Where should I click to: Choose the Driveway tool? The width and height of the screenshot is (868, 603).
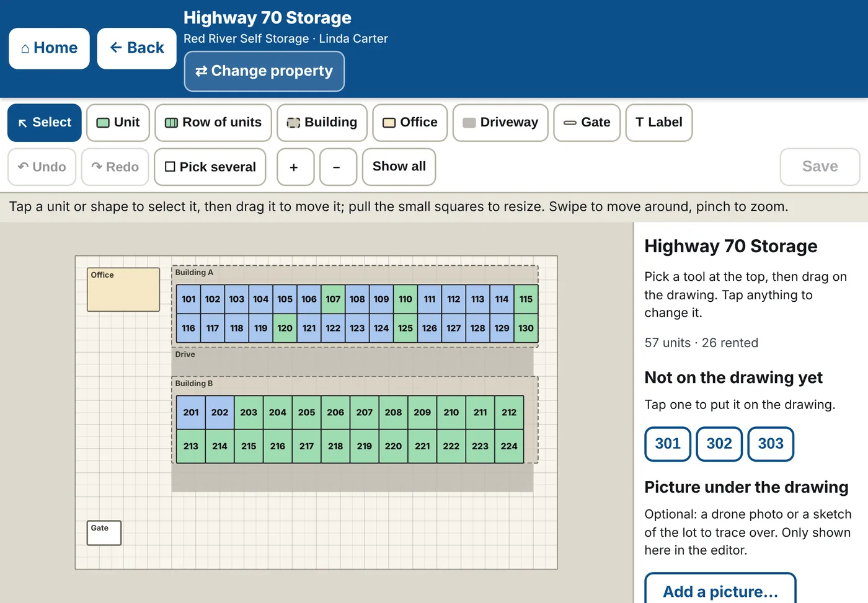500,123
